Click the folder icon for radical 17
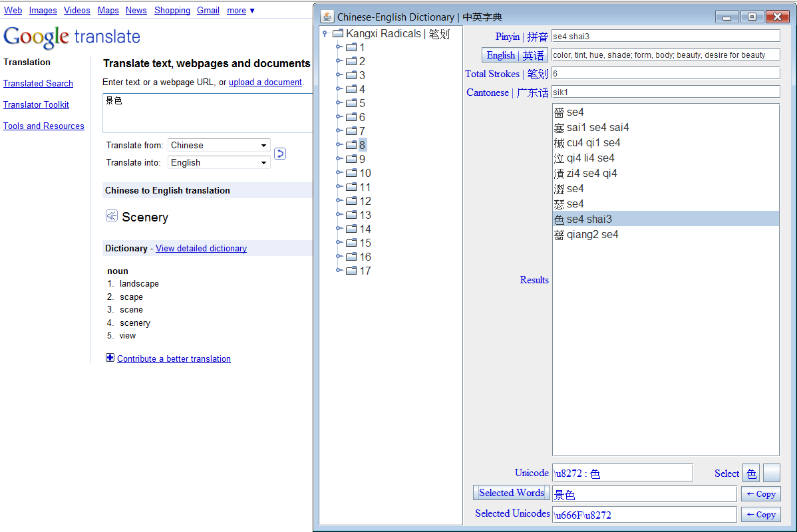This screenshot has width=797, height=532. (x=351, y=271)
